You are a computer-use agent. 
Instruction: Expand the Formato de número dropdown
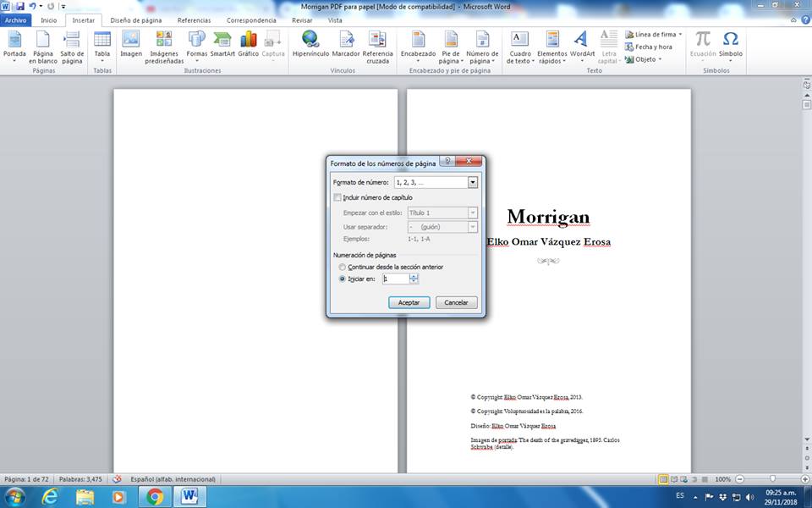pos(473,182)
